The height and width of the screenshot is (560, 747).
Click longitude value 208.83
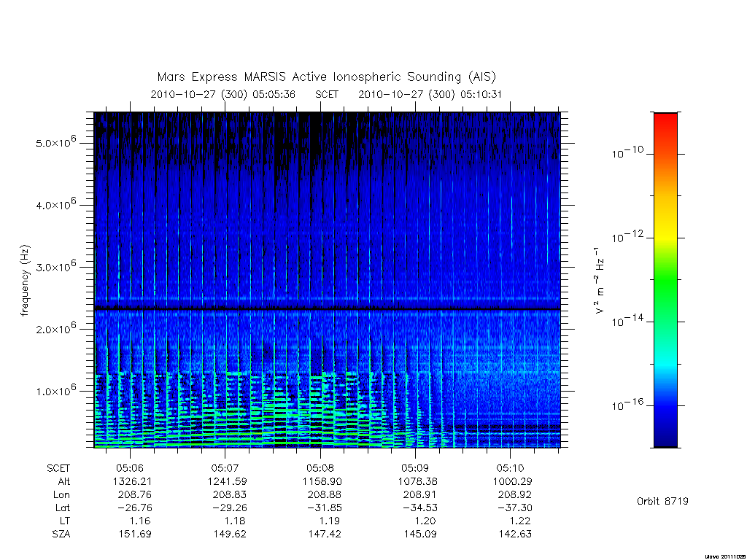pos(230,495)
